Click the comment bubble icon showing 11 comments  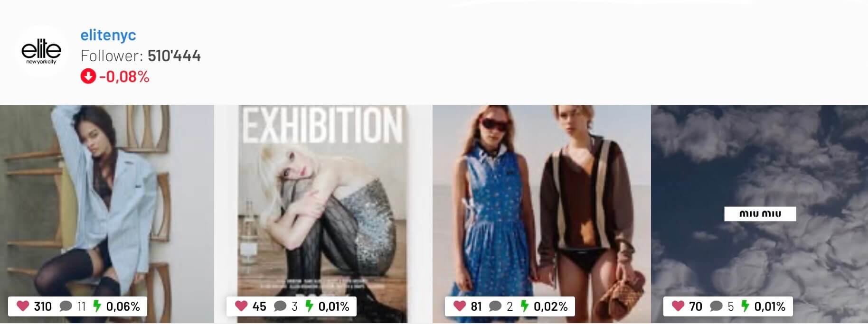66,306
